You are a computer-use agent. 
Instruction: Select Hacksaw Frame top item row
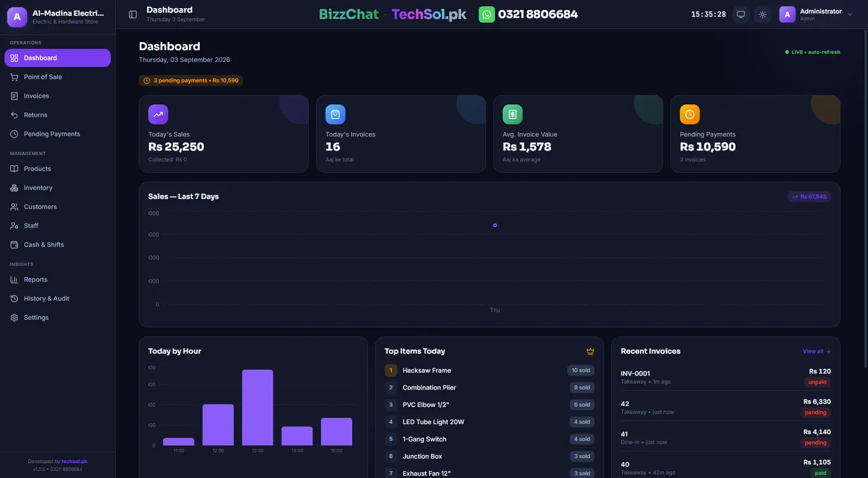point(489,370)
